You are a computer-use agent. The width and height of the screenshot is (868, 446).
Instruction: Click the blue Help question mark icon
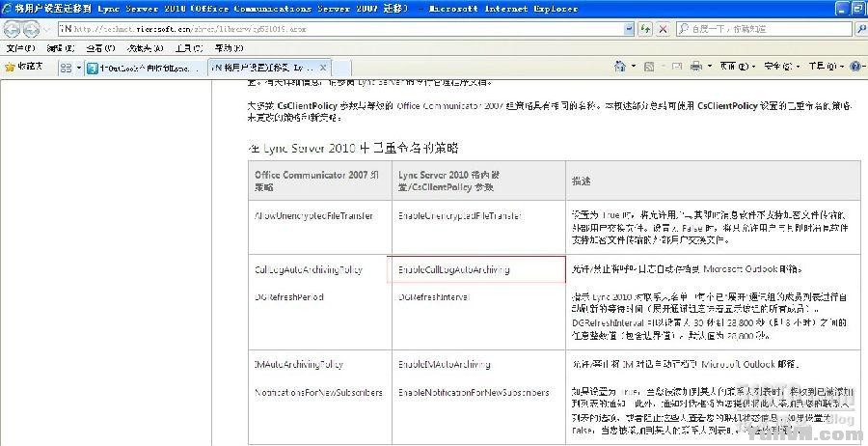[855, 67]
